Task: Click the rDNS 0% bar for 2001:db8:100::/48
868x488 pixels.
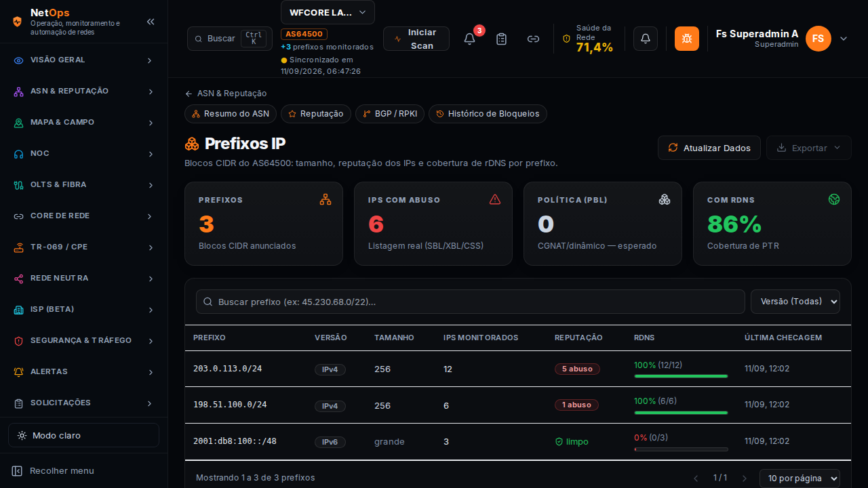Action: click(x=681, y=449)
